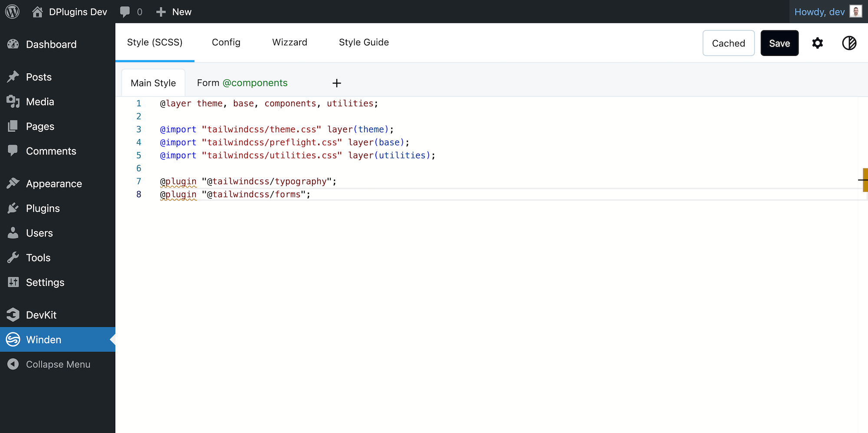Add a new style file tab
The image size is (868, 433).
[x=337, y=83]
